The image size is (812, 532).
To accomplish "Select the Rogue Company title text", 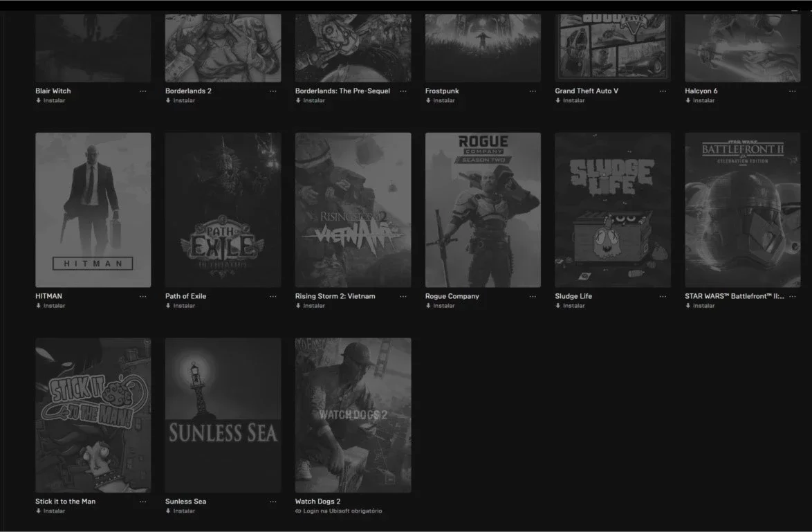I will tap(452, 296).
